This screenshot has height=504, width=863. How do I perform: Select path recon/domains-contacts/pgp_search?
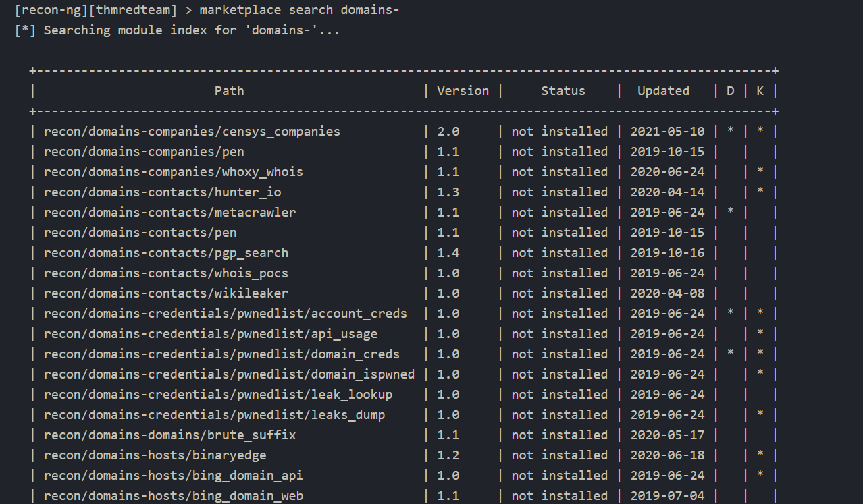(x=166, y=253)
